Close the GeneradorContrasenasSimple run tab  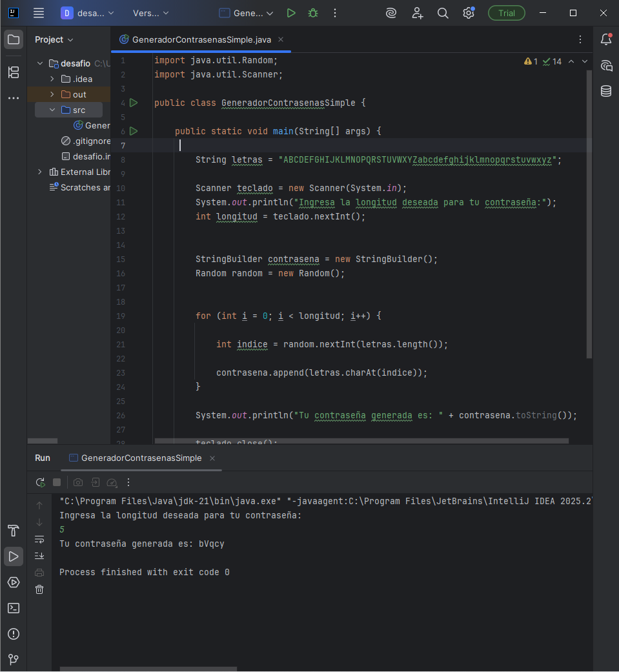tap(212, 458)
